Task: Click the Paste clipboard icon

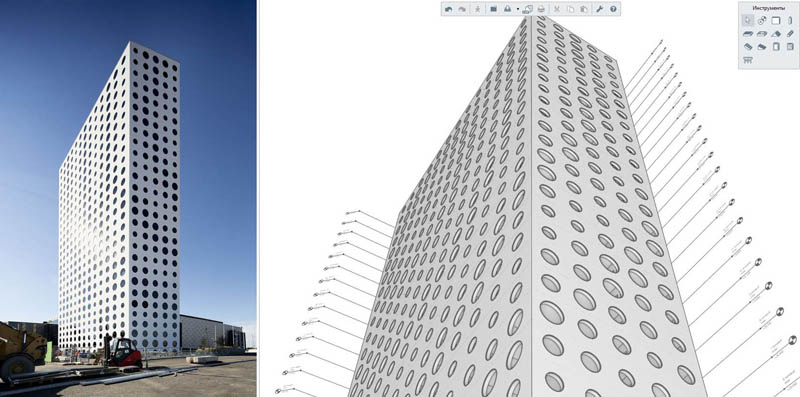Action: [584, 9]
